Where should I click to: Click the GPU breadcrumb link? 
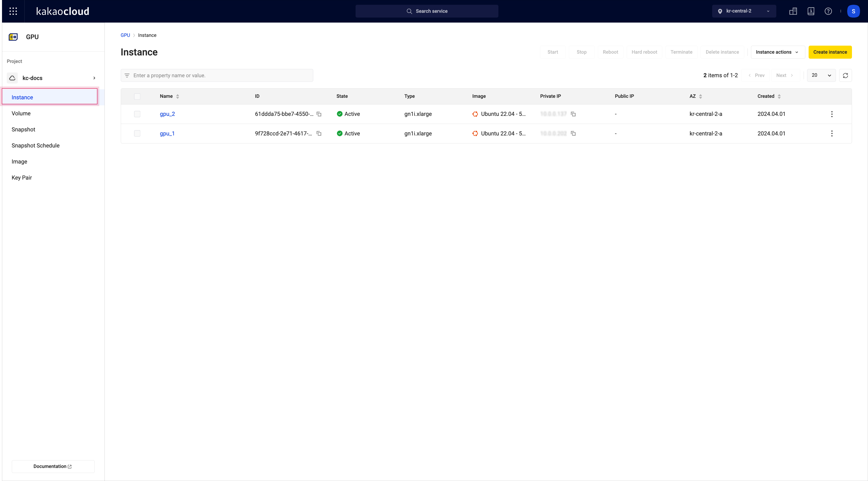125,35
